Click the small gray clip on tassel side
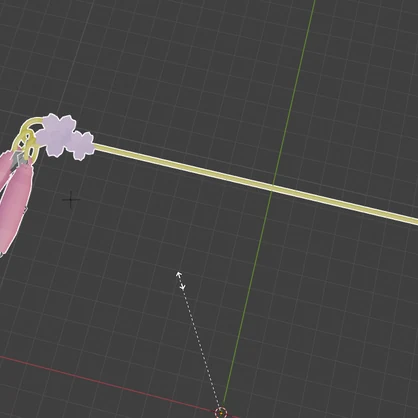The width and height of the screenshot is (418, 418). coord(25,210)
